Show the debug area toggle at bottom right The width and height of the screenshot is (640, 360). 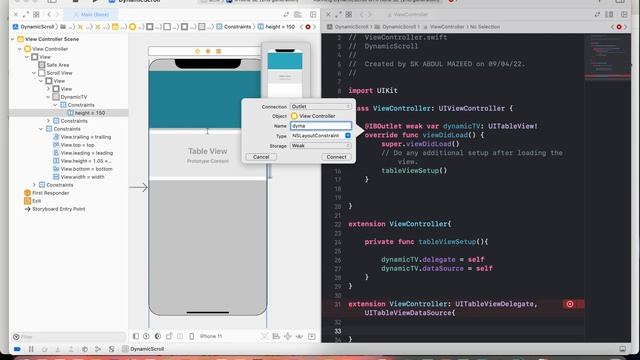[622, 349]
